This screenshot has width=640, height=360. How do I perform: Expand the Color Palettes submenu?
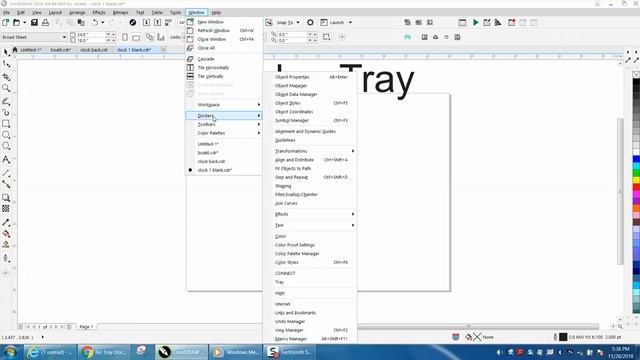[224, 133]
